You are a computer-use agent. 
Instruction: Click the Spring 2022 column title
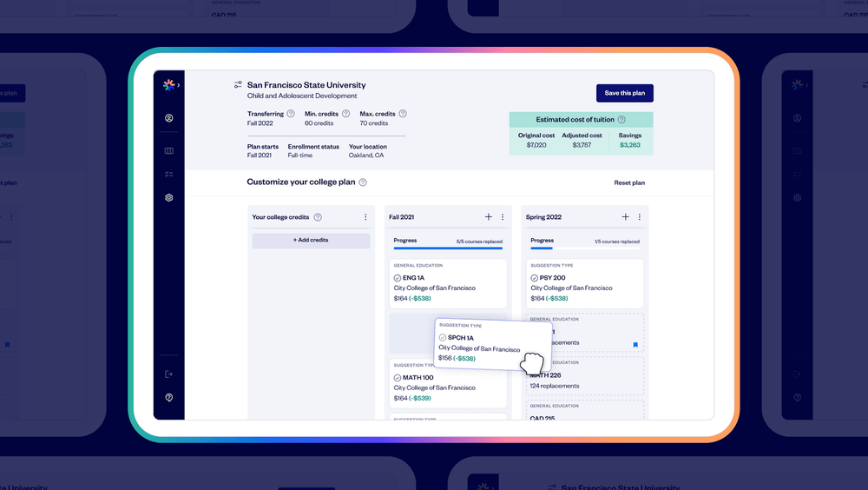click(543, 217)
